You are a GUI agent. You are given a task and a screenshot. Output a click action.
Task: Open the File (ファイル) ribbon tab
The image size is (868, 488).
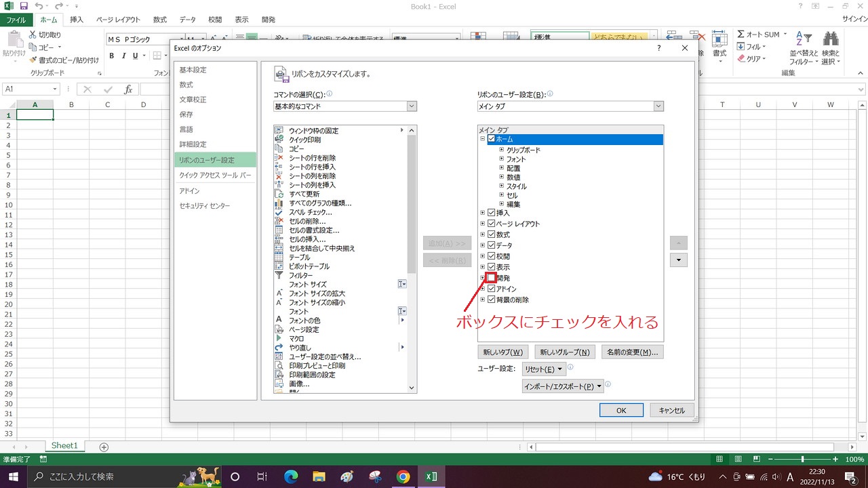[x=16, y=20]
